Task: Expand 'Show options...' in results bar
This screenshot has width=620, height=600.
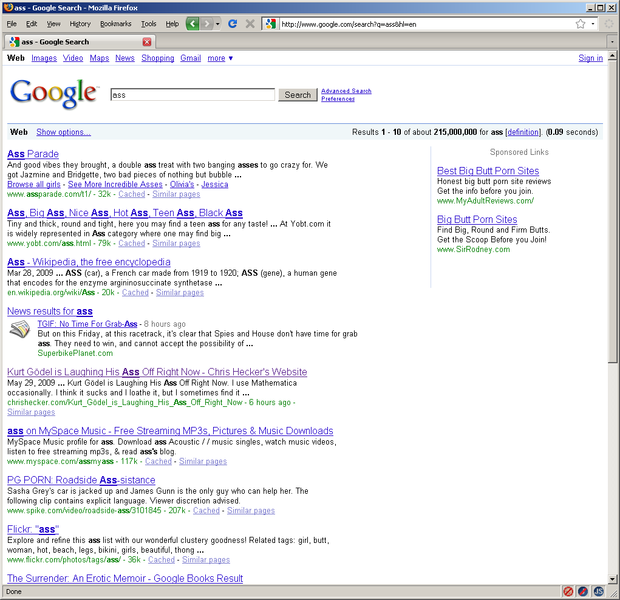Action: pos(63,132)
